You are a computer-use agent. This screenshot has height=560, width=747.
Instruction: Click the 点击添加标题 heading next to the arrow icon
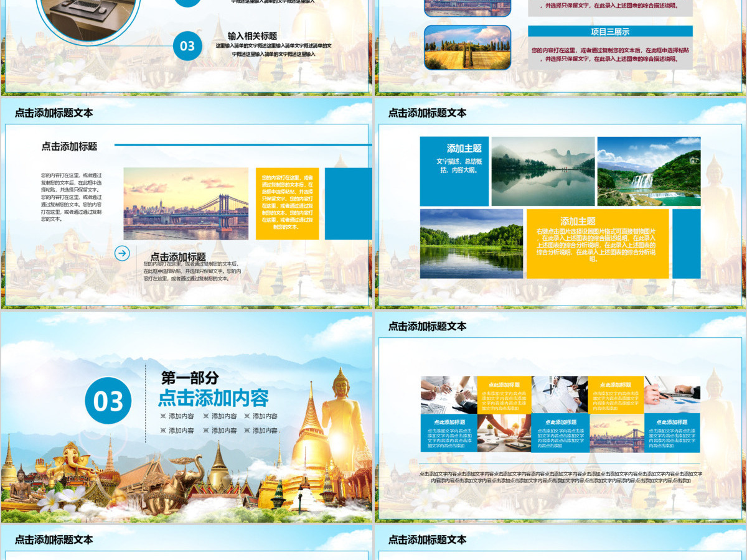[178, 257]
